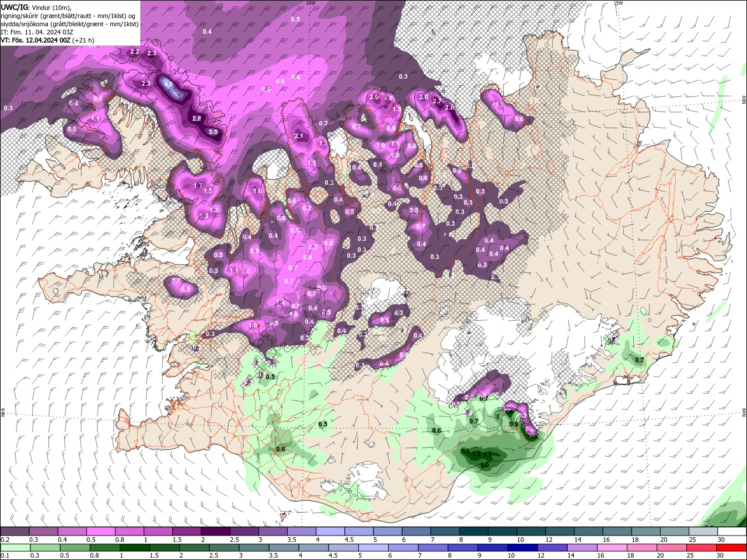Pick the light pink 16 rain scale swatch
This screenshot has height=560, width=747.
[x=612, y=548]
